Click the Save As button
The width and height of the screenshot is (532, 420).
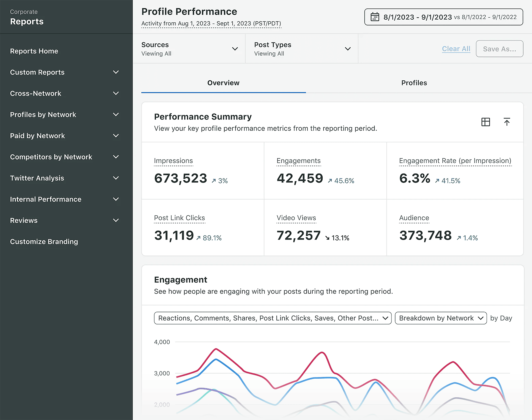tap(499, 49)
